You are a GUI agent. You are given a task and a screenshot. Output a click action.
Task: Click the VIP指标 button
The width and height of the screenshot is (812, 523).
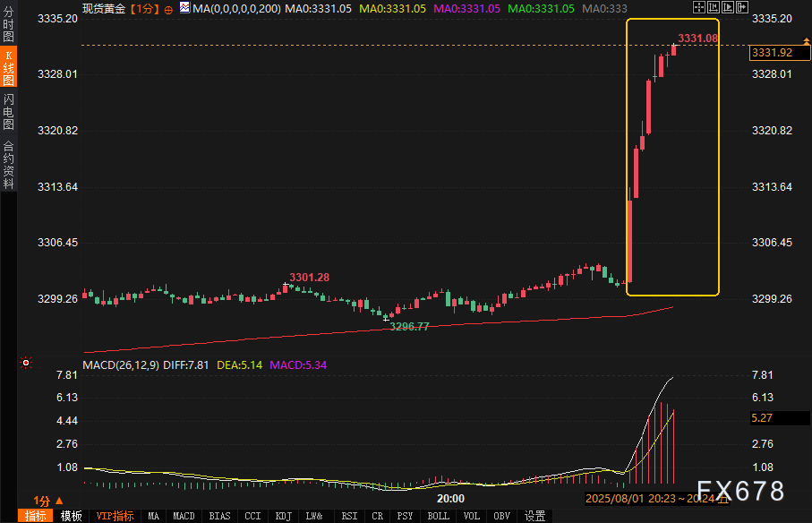tap(115, 516)
